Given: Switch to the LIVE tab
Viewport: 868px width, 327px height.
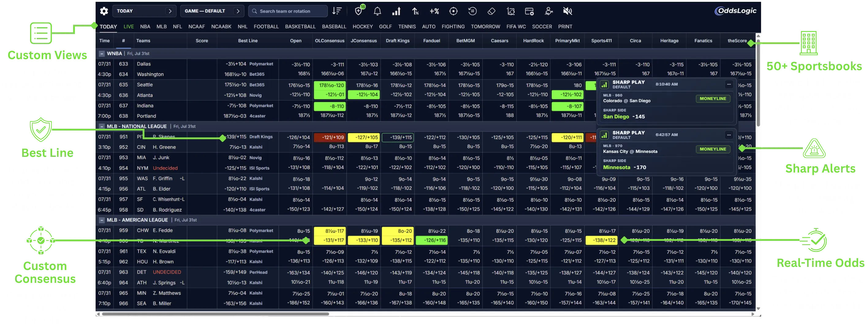Looking at the screenshot, I should pos(128,27).
